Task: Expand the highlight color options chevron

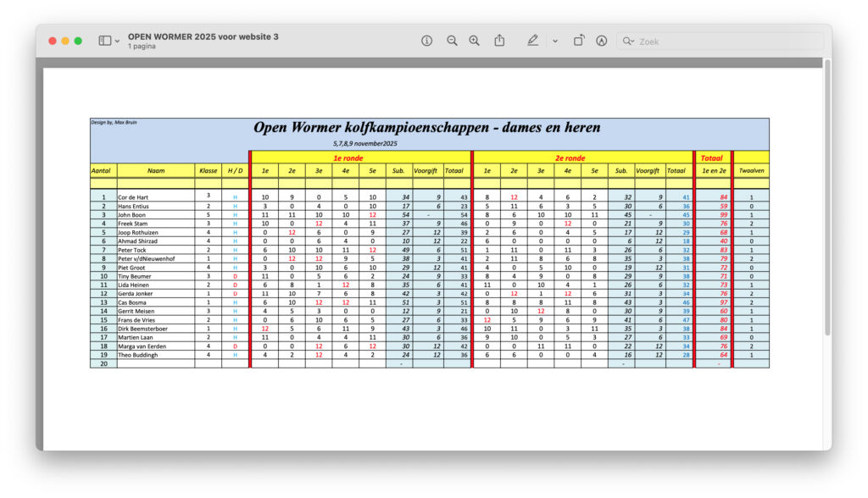Action: coord(554,41)
